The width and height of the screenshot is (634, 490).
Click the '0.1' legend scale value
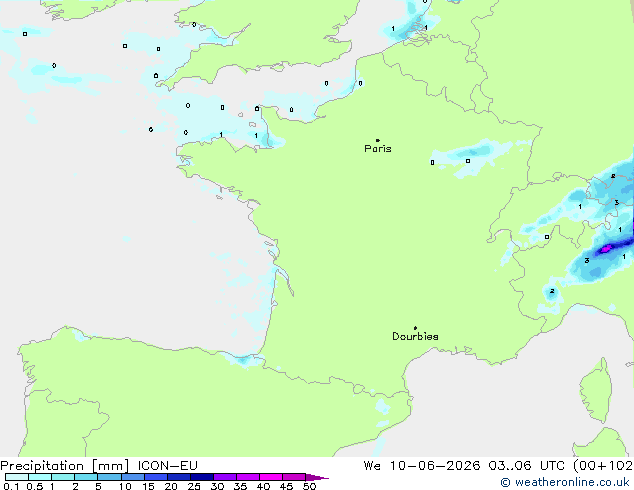click(x=11, y=486)
